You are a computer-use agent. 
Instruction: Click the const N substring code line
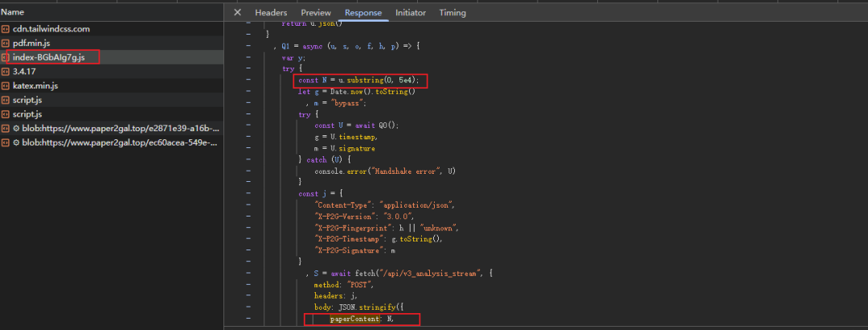click(x=358, y=81)
